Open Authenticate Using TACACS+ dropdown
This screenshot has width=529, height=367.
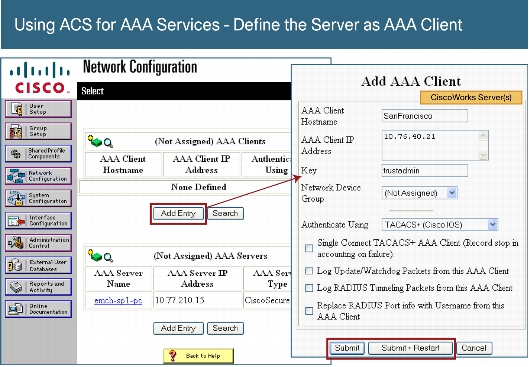tap(493, 225)
